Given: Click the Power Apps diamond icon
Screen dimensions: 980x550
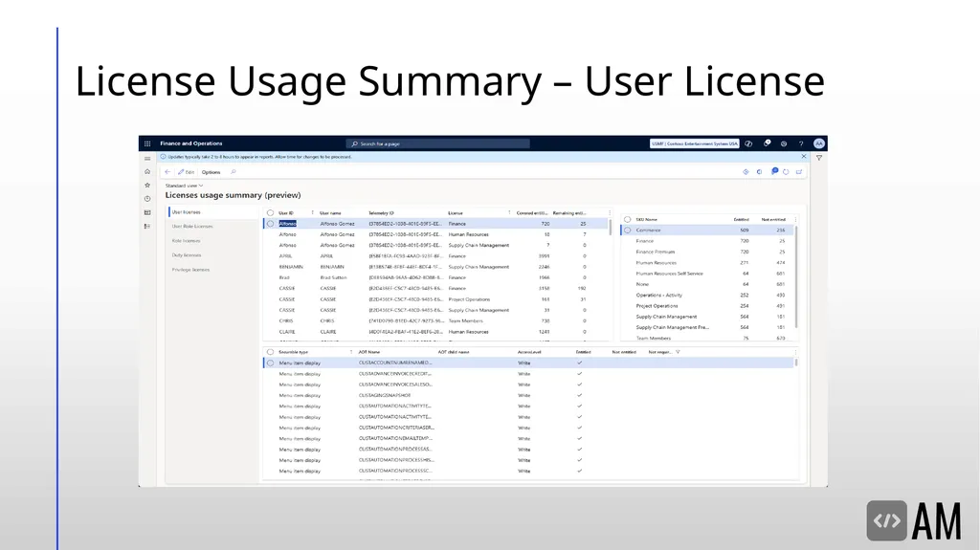Looking at the screenshot, I should (x=746, y=172).
